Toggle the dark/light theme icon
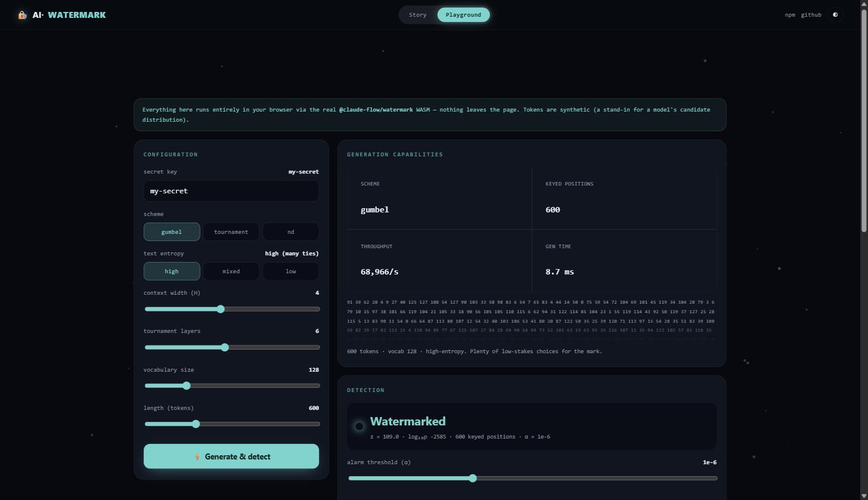Viewport: 868px width, 500px height. [x=835, y=15]
